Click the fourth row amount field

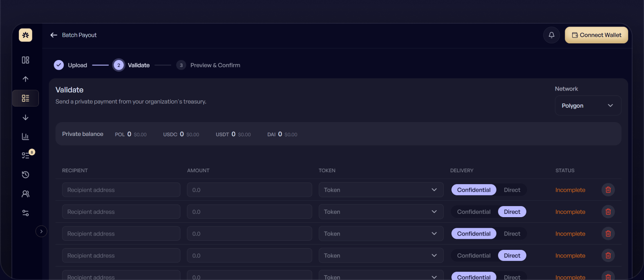coord(249,256)
